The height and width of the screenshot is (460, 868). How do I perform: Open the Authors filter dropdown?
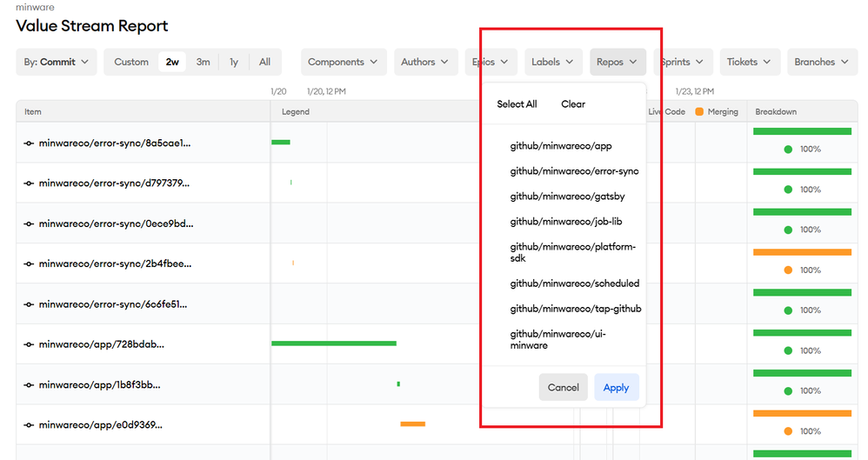(425, 62)
